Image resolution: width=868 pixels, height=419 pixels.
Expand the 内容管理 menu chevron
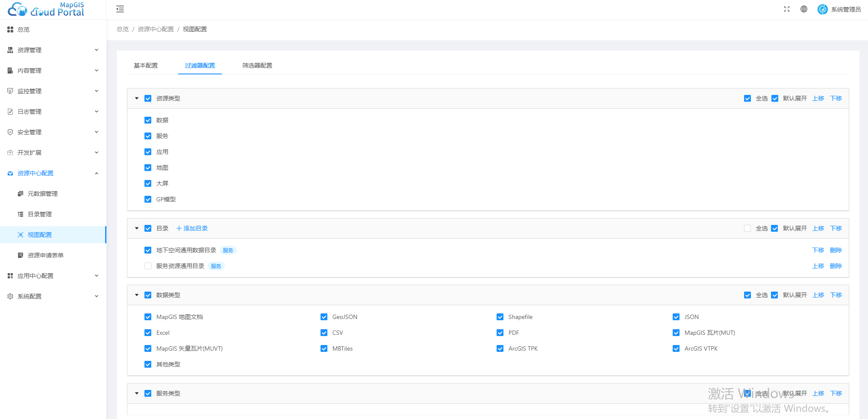click(x=97, y=71)
